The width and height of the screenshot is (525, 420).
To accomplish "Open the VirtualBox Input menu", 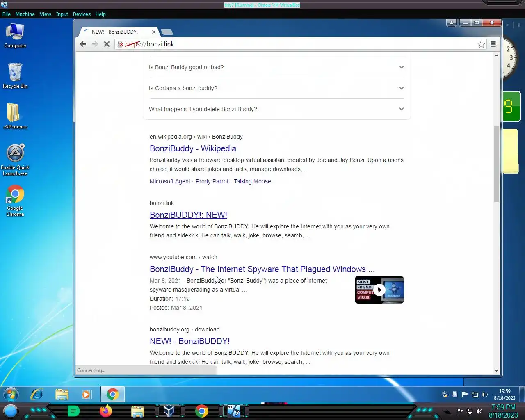I will pos(62,14).
